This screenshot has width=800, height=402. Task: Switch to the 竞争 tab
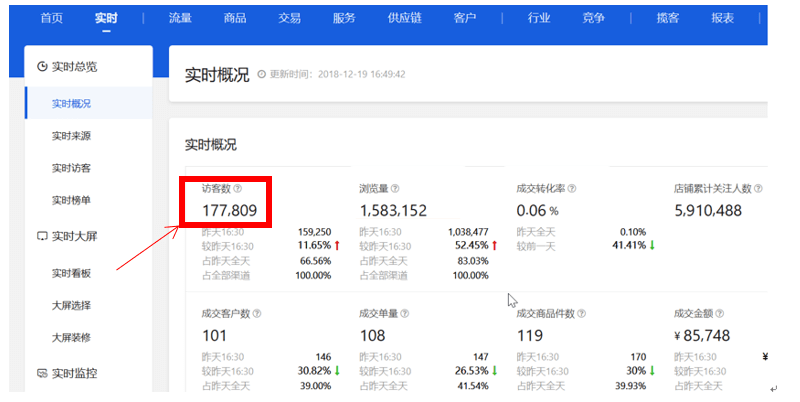pyautogui.click(x=593, y=18)
